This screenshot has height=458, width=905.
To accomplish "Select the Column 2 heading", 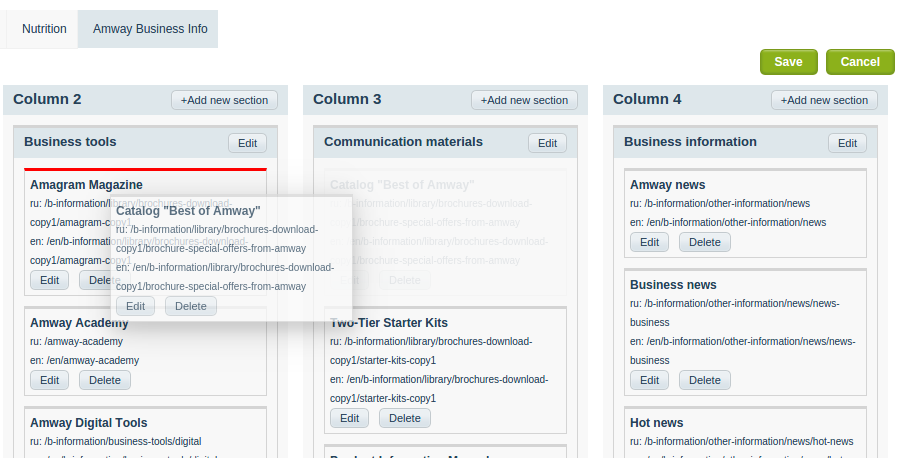I will [47, 99].
